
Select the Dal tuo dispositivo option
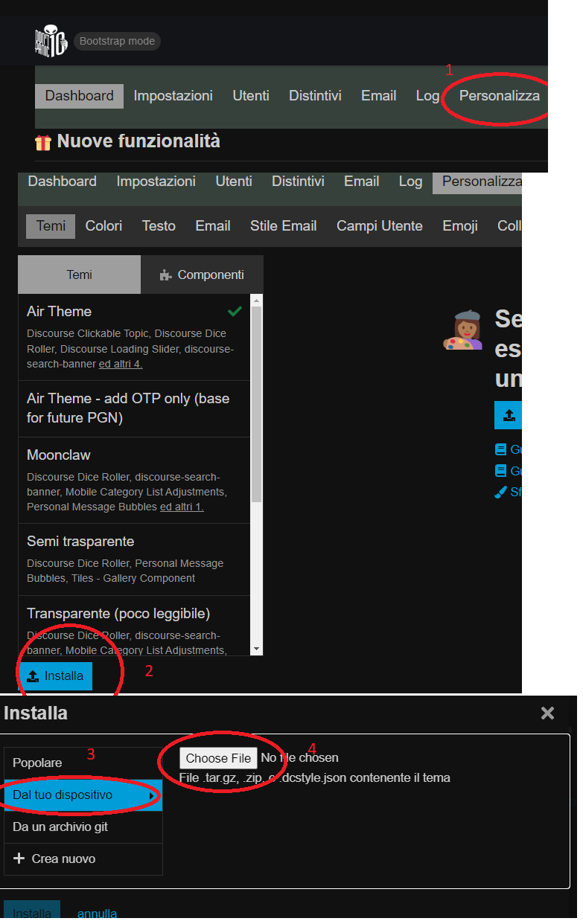point(63,795)
